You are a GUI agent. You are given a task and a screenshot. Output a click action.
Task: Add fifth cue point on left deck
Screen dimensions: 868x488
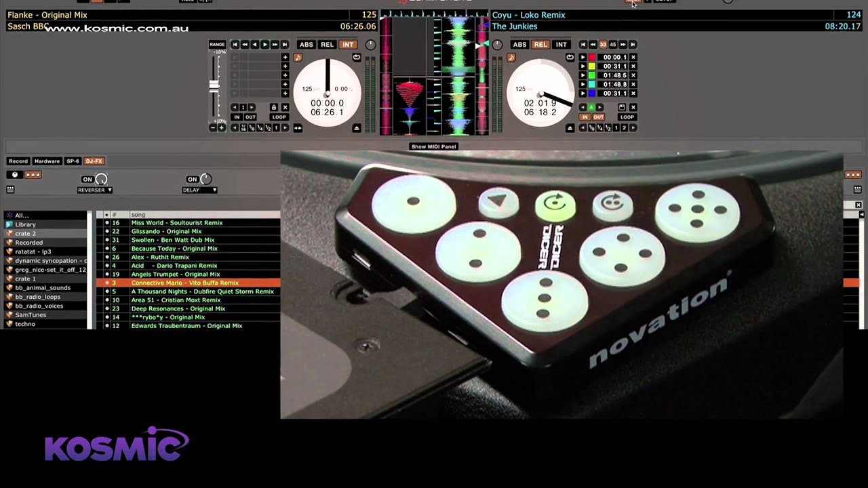tap(285, 94)
